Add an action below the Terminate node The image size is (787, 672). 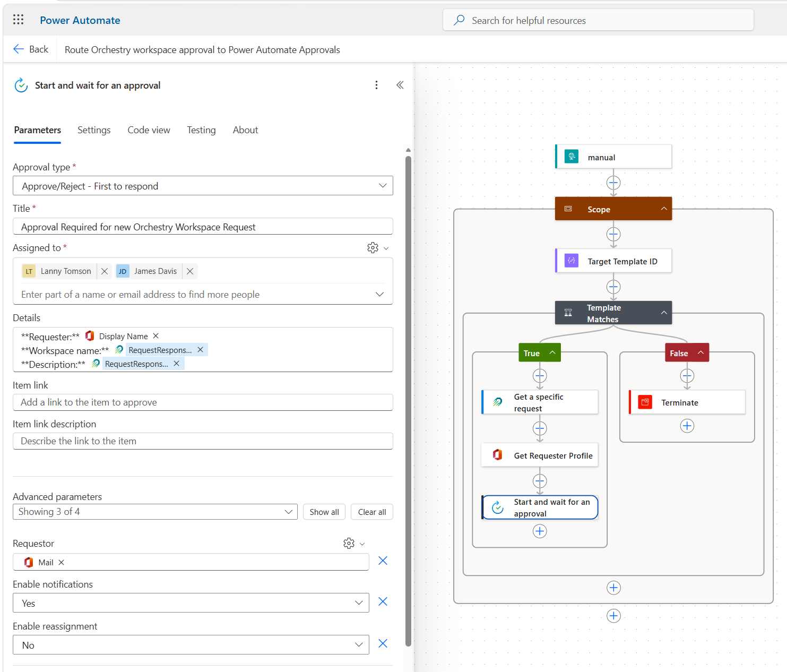point(687,426)
